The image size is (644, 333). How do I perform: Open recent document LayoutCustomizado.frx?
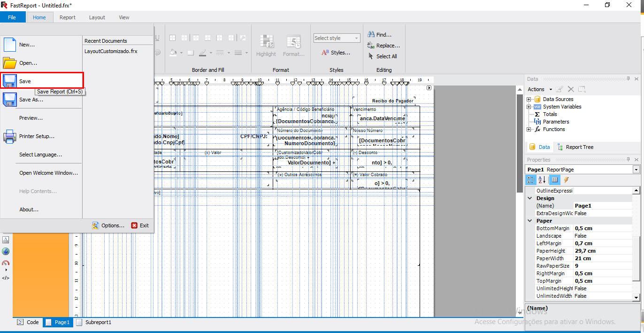tap(111, 51)
